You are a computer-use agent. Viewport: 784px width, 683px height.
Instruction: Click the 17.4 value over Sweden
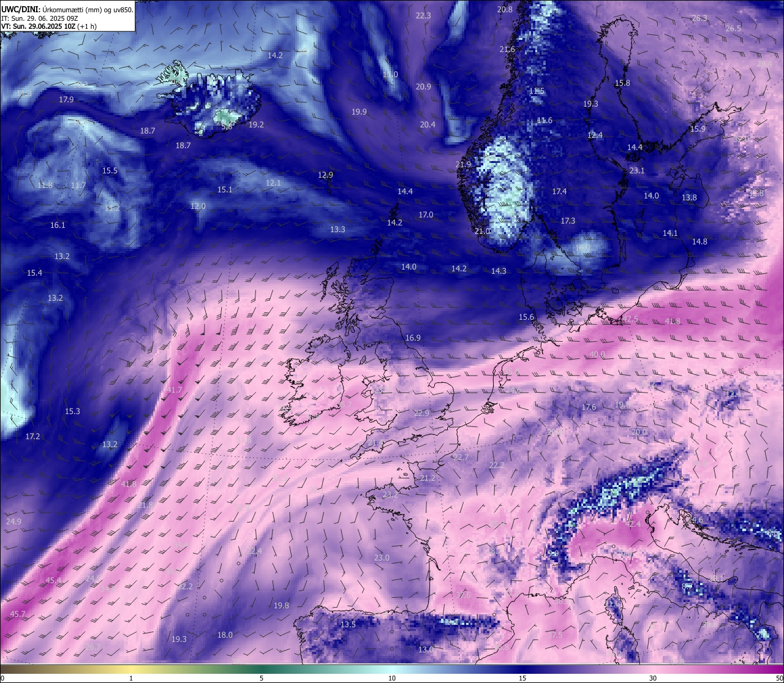pyautogui.click(x=559, y=191)
